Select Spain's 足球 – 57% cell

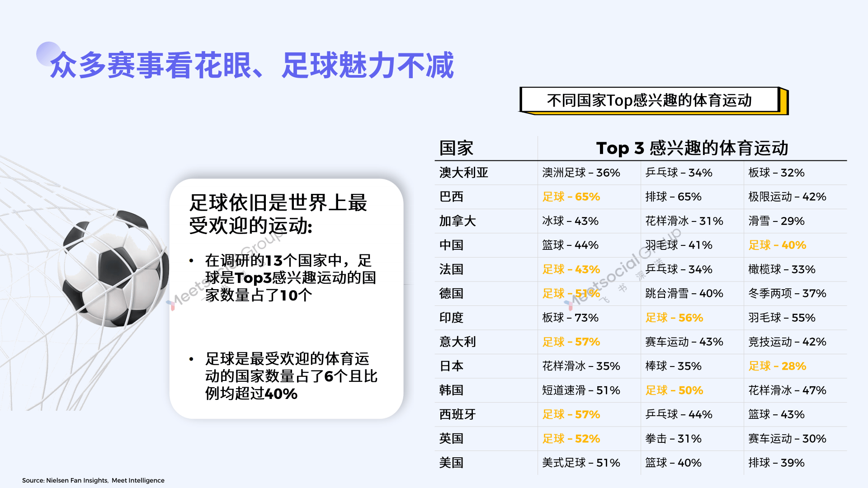pyautogui.click(x=571, y=414)
